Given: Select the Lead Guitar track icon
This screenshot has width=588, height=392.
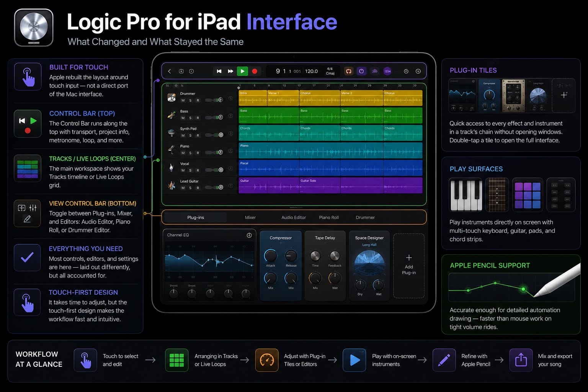Looking at the screenshot, I should pyautogui.click(x=171, y=185).
